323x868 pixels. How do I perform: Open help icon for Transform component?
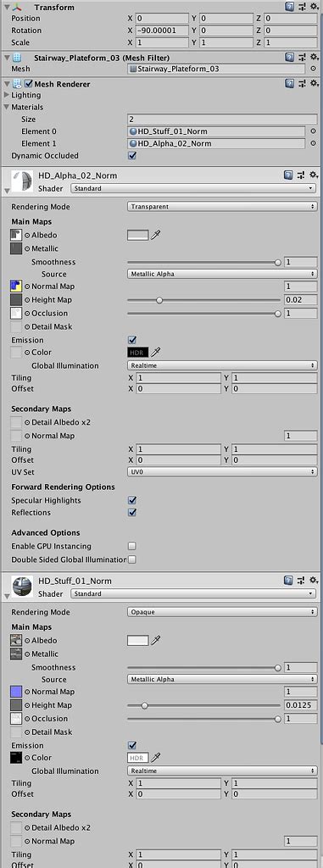(289, 7)
